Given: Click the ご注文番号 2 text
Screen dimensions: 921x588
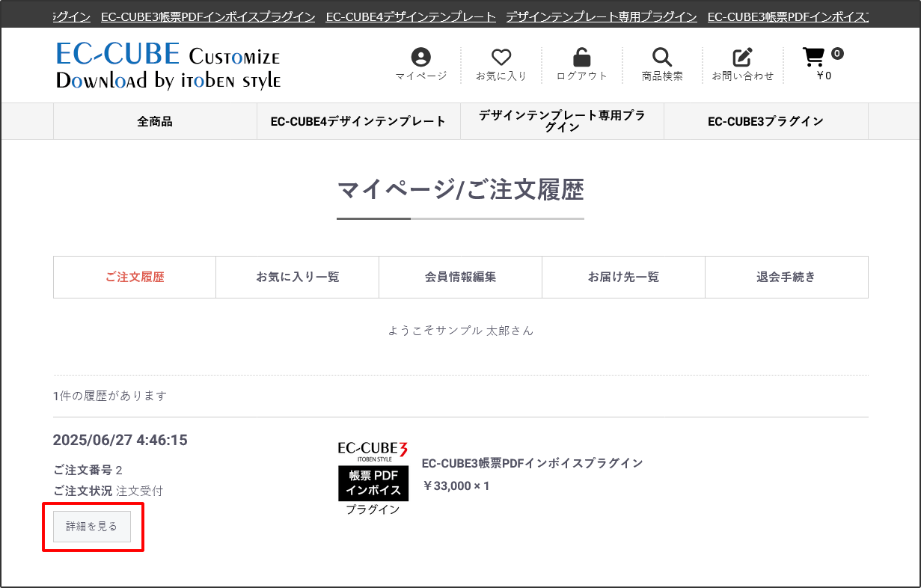Looking at the screenshot, I should [88, 470].
